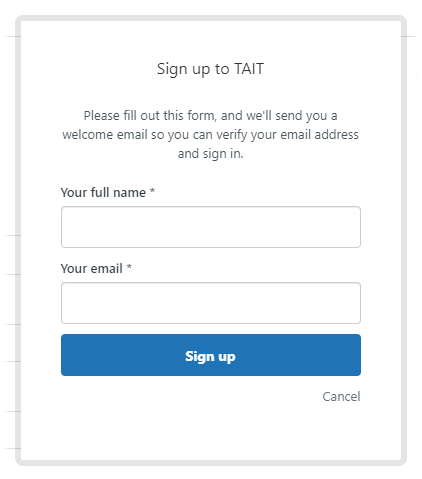
Task: Select the required asterisk beside Your email
Action: pyautogui.click(x=129, y=267)
